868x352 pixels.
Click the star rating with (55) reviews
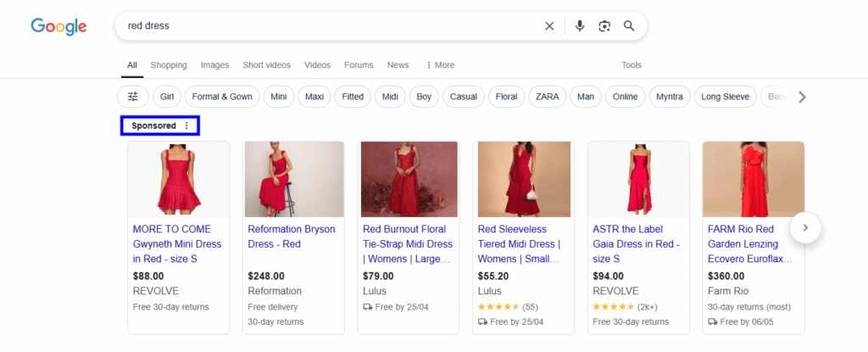(x=508, y=306)
